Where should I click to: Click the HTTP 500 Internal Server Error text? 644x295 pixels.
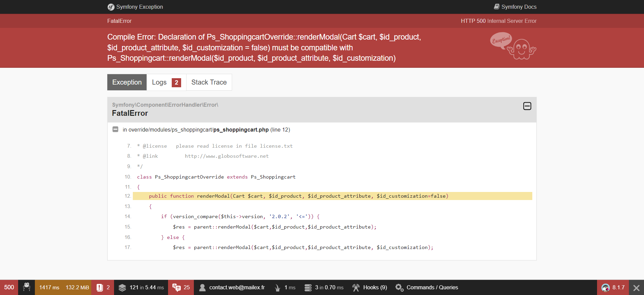(498, 21)
